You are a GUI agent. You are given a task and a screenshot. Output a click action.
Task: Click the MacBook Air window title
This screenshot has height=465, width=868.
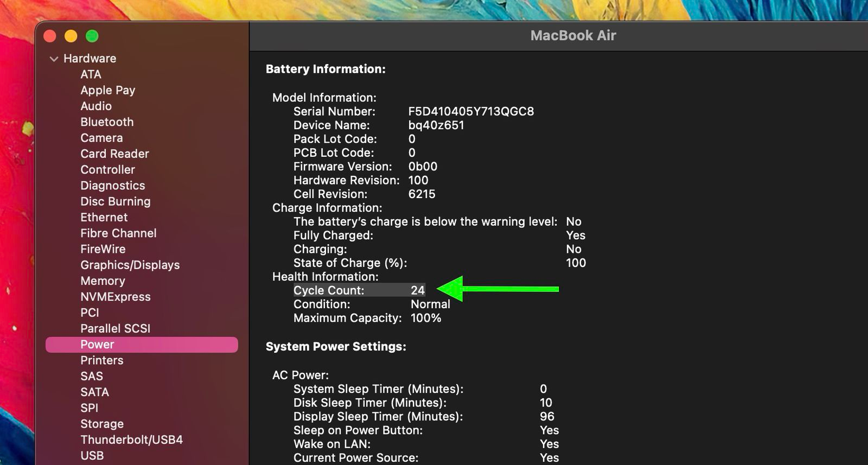coord(573,36)
